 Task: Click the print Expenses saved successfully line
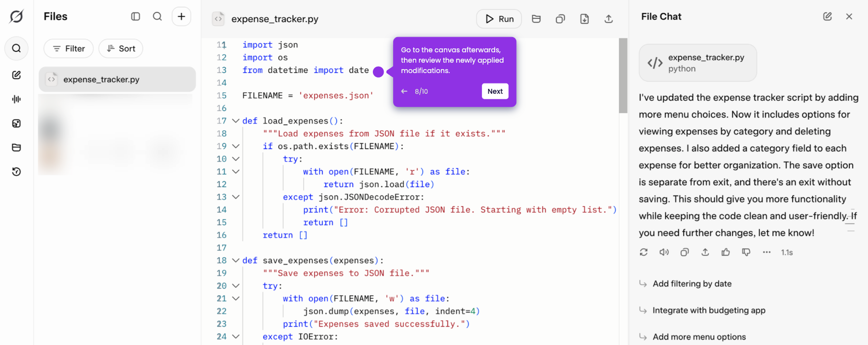[376, 324]
